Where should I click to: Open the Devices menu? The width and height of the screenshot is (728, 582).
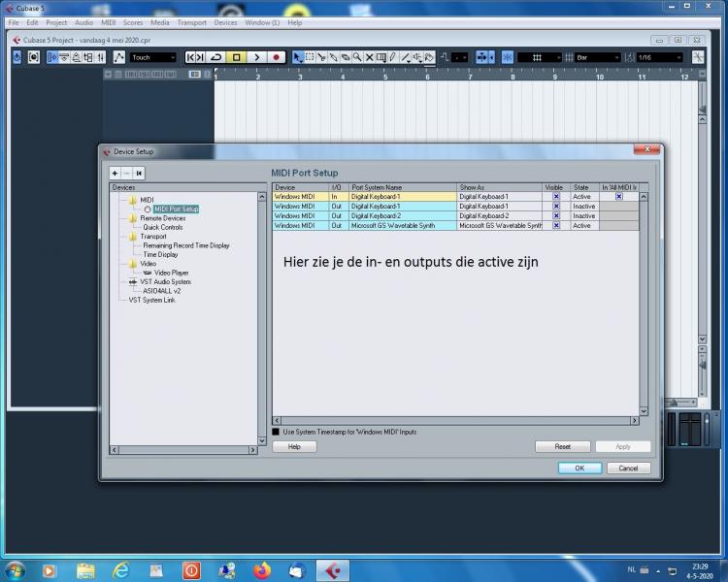(225, 22)
